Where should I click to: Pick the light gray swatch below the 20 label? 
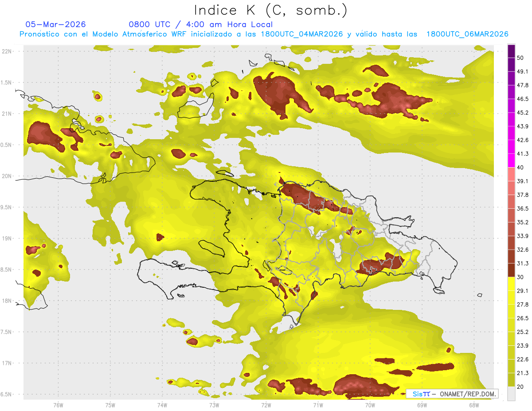click(x=511, y=394)
